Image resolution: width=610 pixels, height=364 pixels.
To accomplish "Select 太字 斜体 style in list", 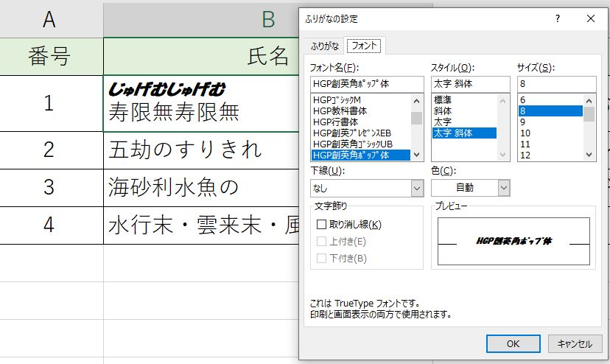I will pos(464,133).
